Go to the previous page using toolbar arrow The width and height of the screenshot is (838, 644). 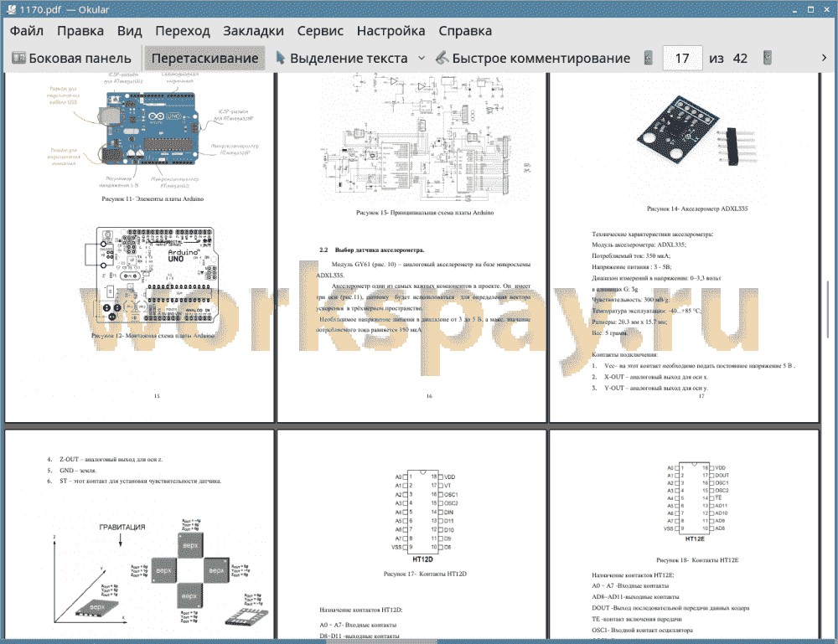649,59
